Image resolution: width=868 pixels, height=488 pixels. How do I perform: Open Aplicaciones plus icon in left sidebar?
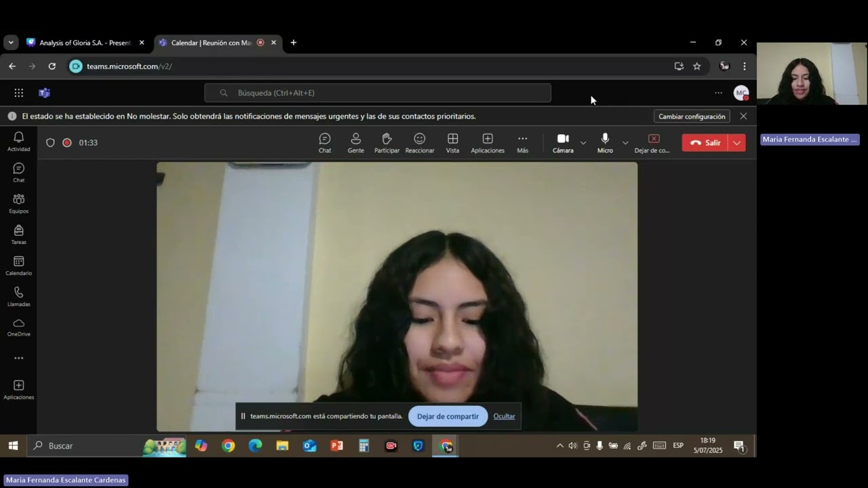click(x=18, y=390)
